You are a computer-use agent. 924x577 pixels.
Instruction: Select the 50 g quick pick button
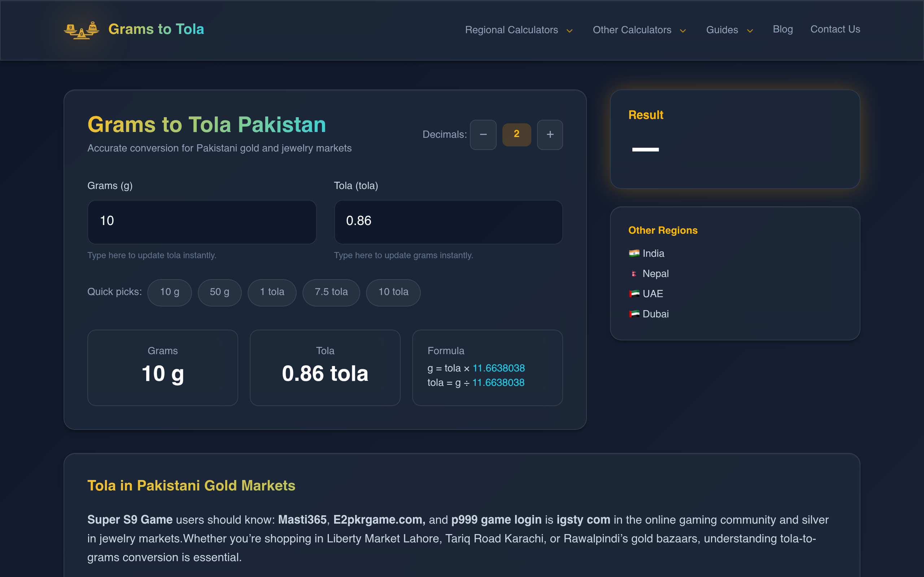[219, 292]
